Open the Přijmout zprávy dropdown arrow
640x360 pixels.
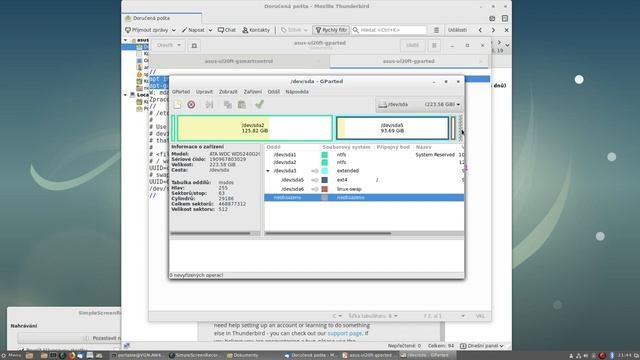point(174,30)
